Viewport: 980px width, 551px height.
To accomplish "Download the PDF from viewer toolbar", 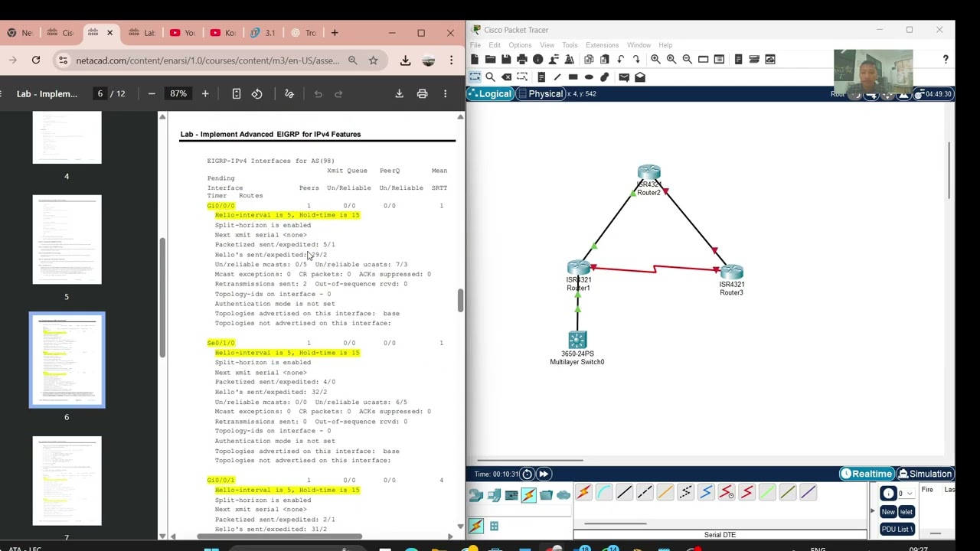I will click(399, 93).
